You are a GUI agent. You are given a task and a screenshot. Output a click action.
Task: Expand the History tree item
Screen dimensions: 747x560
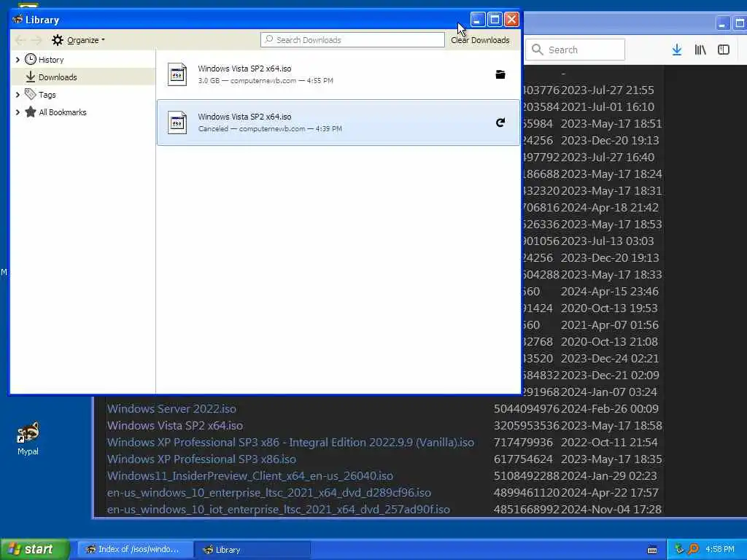pyautogui.click(x=18, y=60)
